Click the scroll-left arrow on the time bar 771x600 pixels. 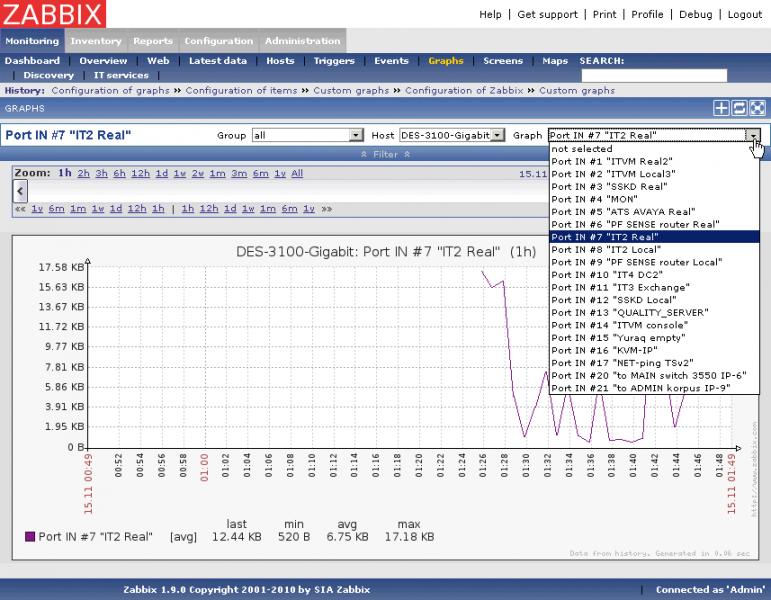pyautogui.click(x=19, y=191)
